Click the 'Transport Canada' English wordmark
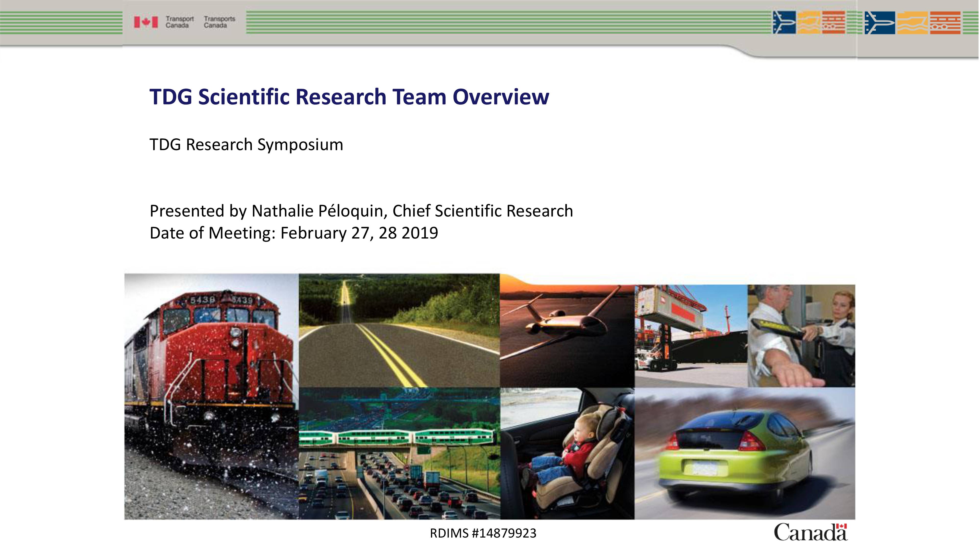 pos(179,22)
